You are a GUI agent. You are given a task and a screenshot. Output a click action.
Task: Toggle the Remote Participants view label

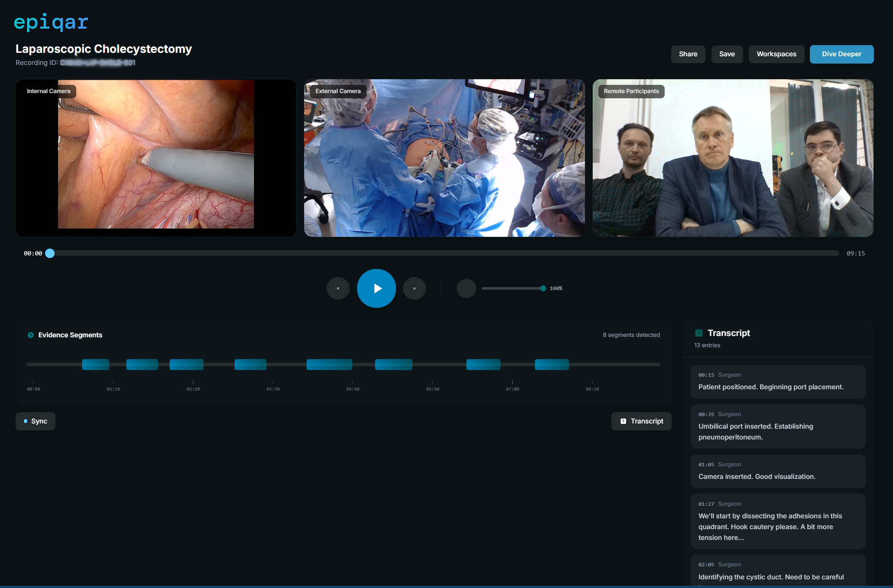click(631, 91)
